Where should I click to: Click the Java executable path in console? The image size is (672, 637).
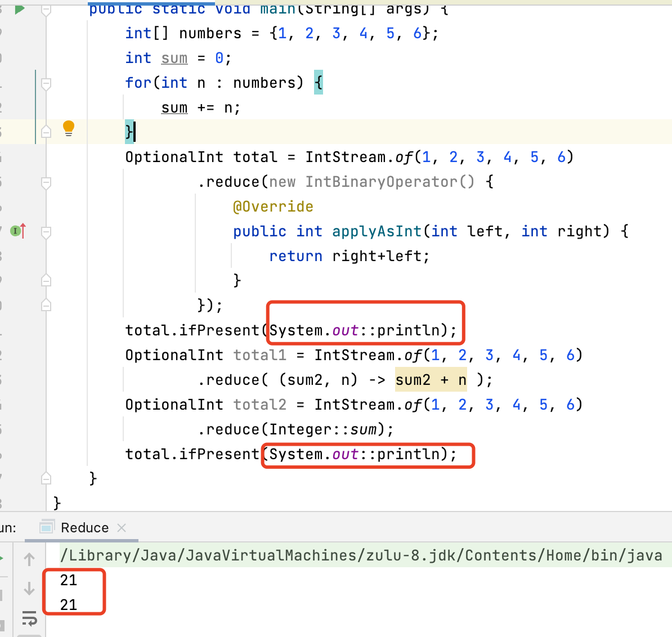(x=361, y=555)
